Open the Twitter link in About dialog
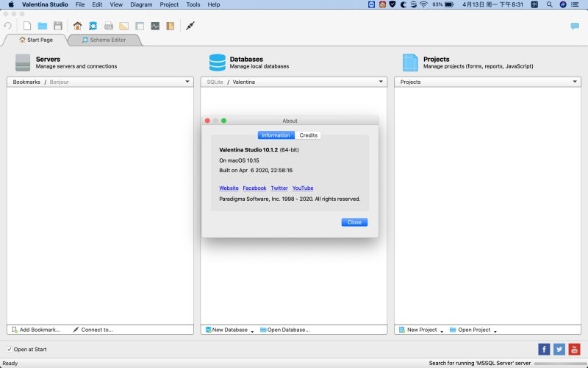This screenshot has width=588, height=368. pos(279,188)
